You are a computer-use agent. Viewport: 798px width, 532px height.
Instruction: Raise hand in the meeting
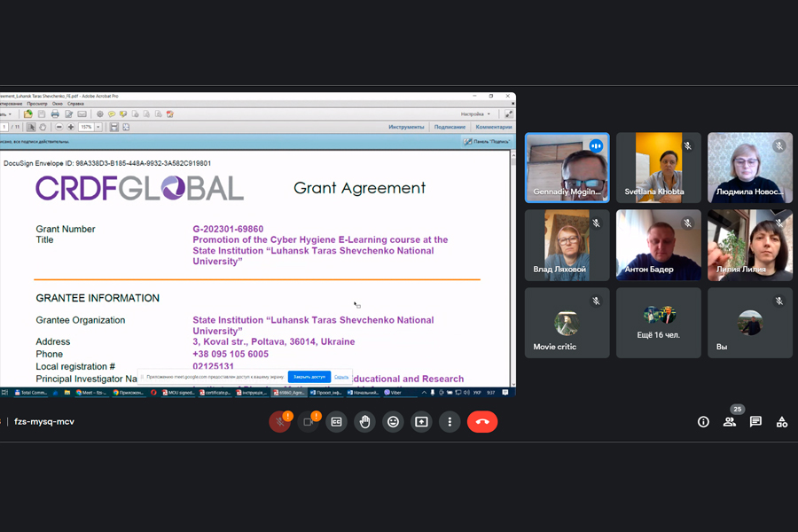tap(365, 421)
